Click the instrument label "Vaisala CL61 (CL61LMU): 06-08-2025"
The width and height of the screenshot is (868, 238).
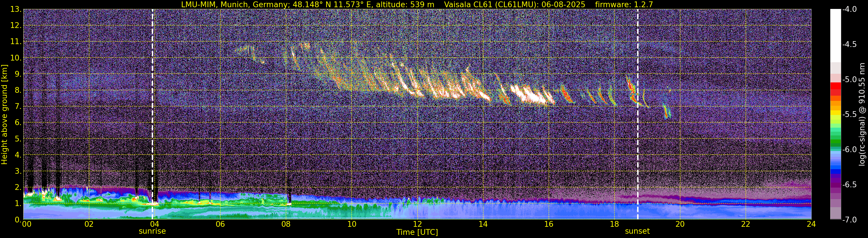514,4
